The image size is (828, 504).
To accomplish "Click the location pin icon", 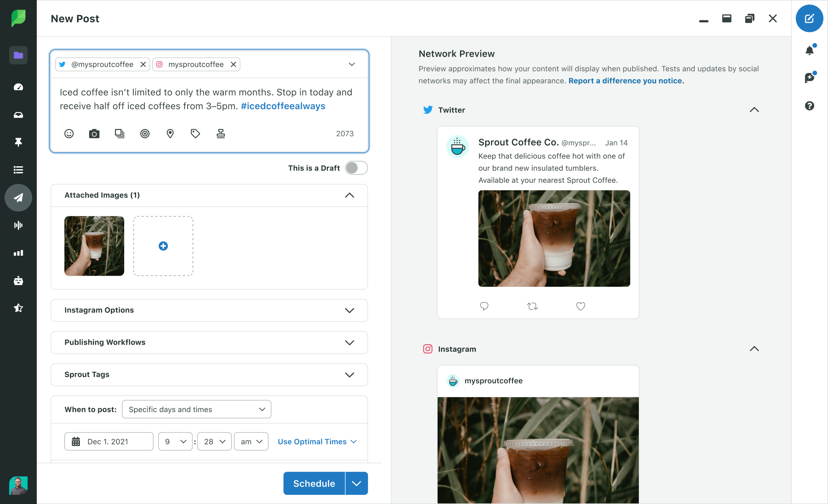I will 170,133.
